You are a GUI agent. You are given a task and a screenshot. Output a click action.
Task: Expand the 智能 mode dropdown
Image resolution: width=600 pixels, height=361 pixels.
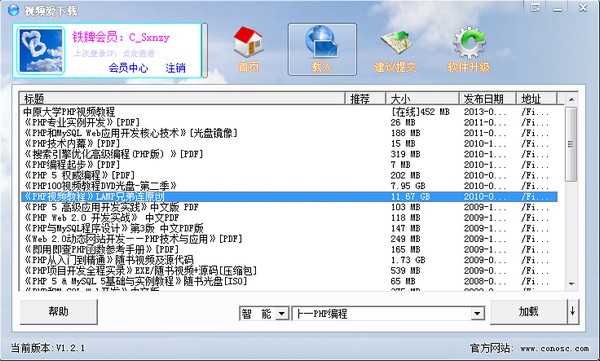coord(282,314)
